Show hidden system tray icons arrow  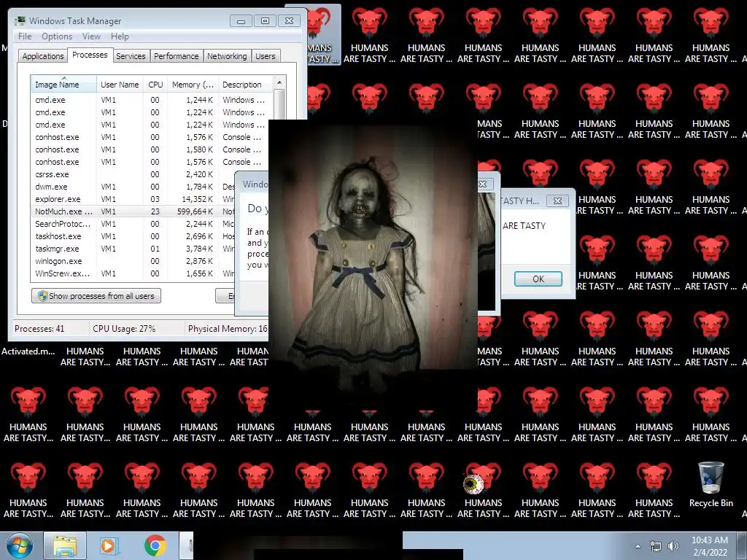pos(638,546)
